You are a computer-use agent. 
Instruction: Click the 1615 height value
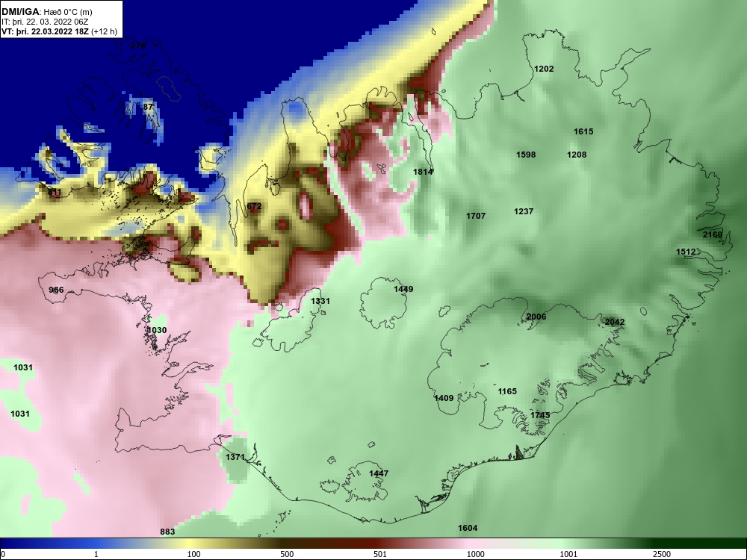pos(583,131)
